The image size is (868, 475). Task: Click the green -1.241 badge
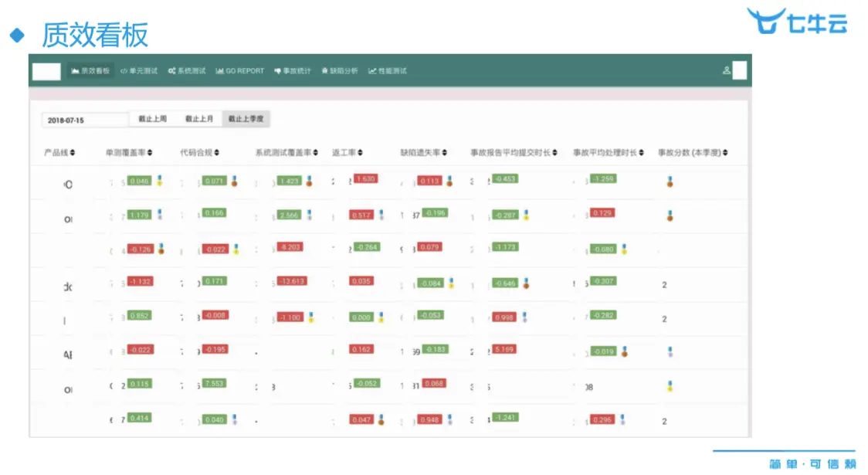point(505,417)
